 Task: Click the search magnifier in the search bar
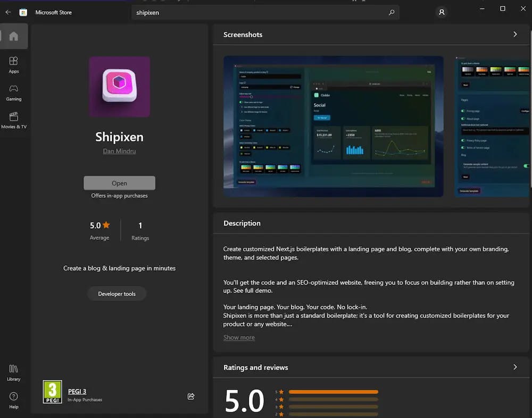tap(391, 12)
